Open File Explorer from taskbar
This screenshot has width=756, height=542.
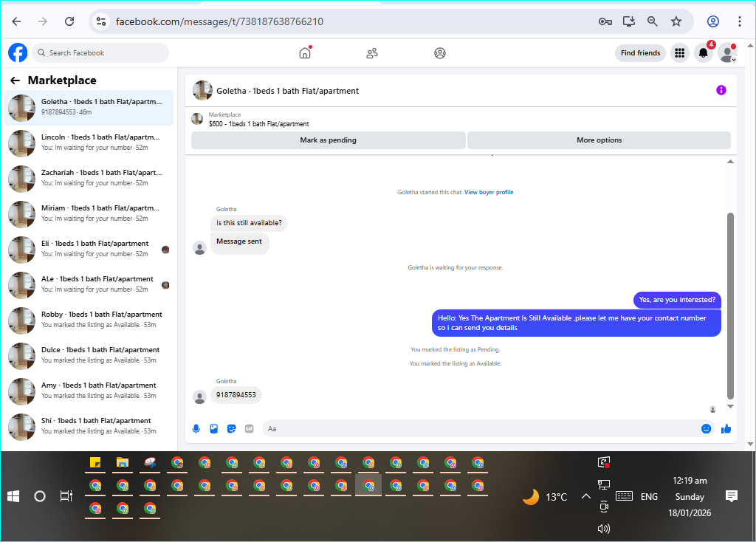click(123, 463)
